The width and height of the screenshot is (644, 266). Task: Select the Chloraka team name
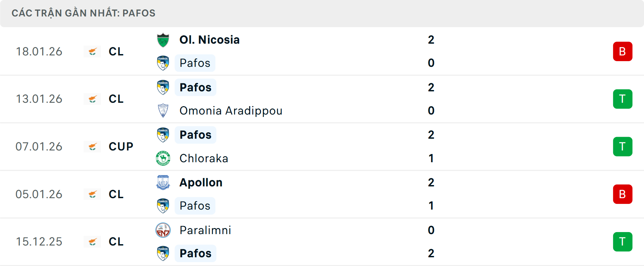point(204,158)
